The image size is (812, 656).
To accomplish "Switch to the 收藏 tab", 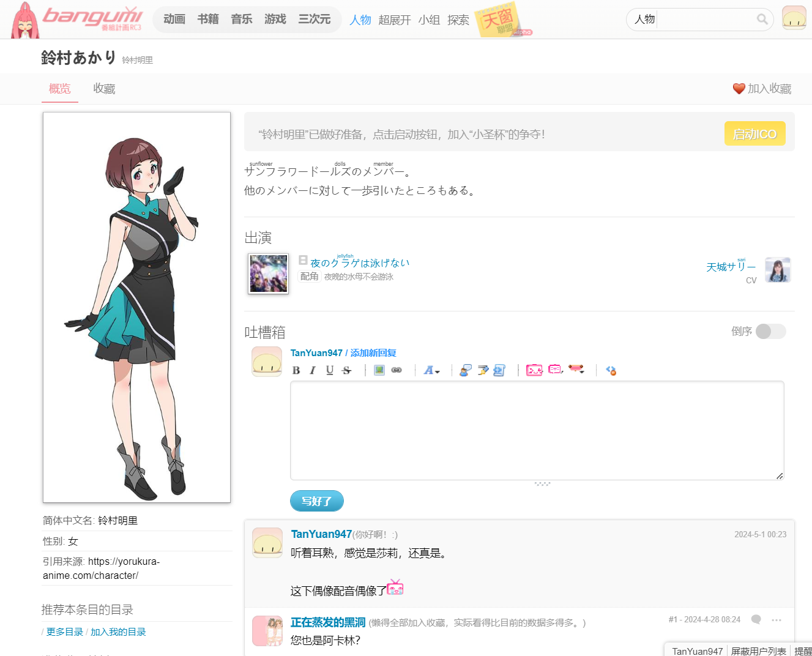I will point(104,89).
